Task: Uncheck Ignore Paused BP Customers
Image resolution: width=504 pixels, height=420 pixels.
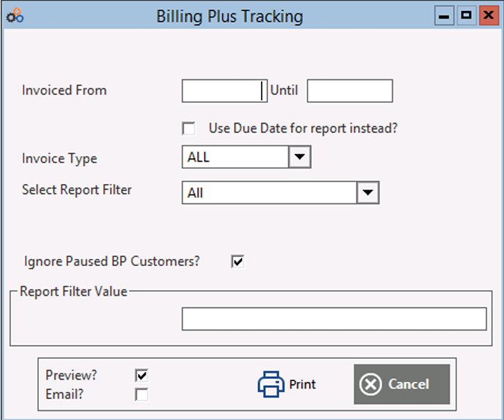Action: point(238,261)
